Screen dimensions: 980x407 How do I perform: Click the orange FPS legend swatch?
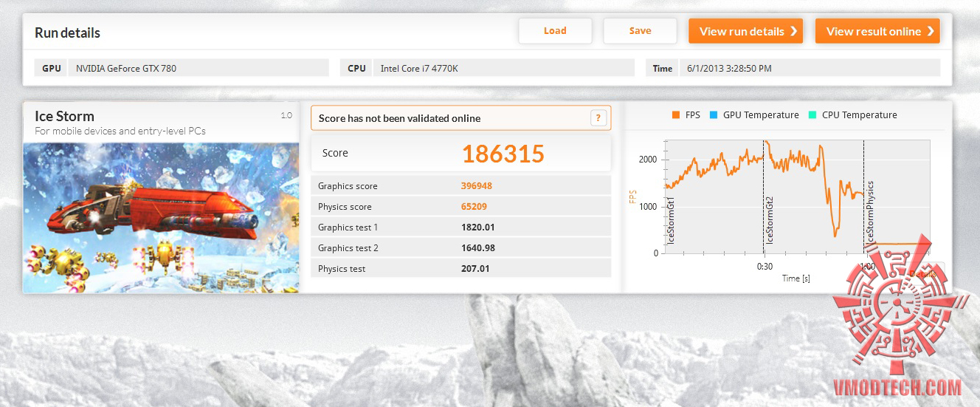[675, 115]
